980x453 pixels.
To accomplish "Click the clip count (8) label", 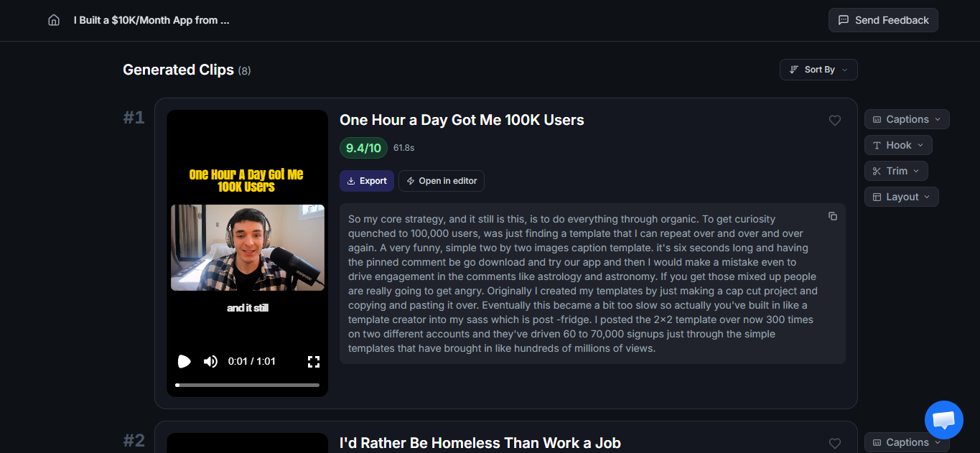I will click(x=244, y=70).
